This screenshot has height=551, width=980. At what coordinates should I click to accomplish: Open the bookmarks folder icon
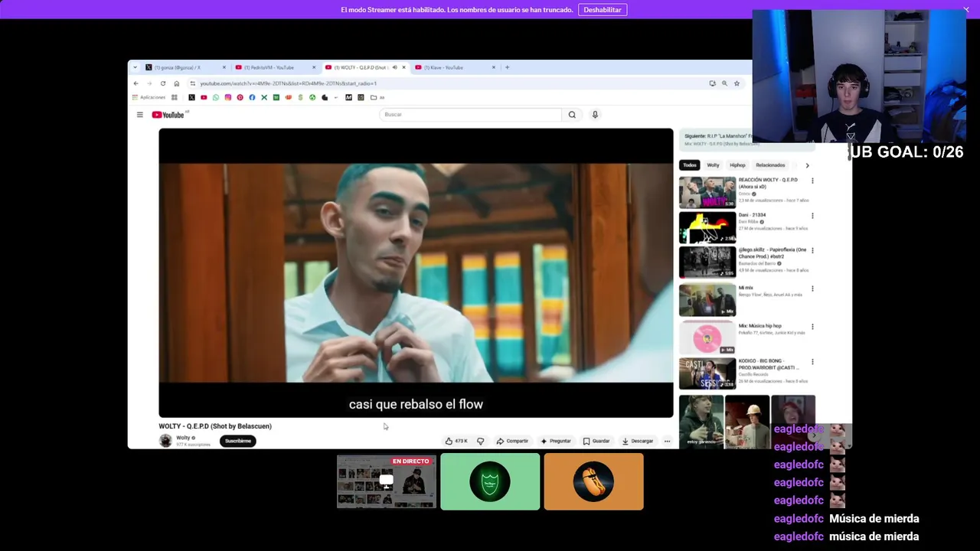(374, 97)
